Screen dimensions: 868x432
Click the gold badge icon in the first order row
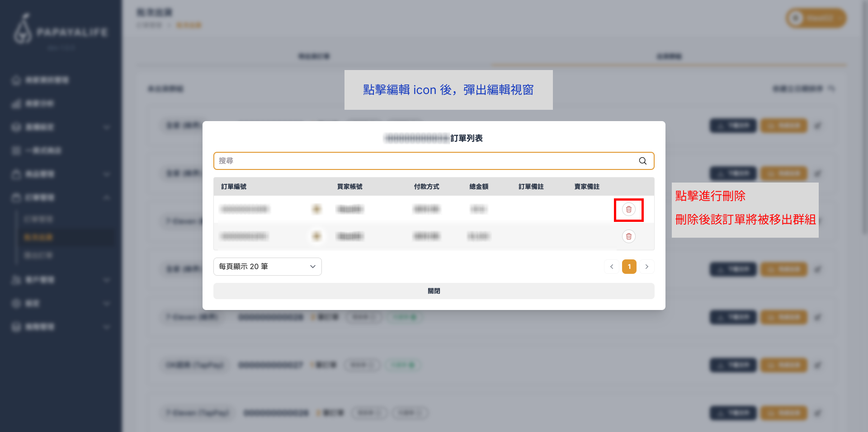click(316, 209)
